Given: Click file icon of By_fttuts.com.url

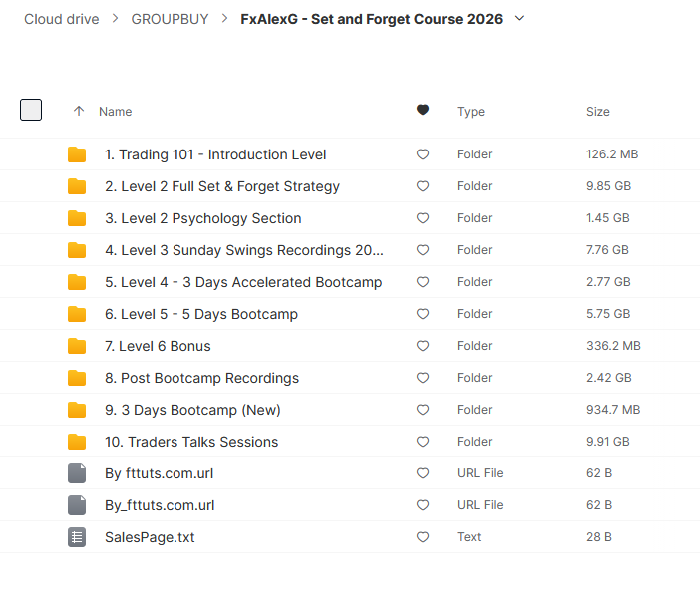Looking at the screenshot, I should (x=77, y=505).
